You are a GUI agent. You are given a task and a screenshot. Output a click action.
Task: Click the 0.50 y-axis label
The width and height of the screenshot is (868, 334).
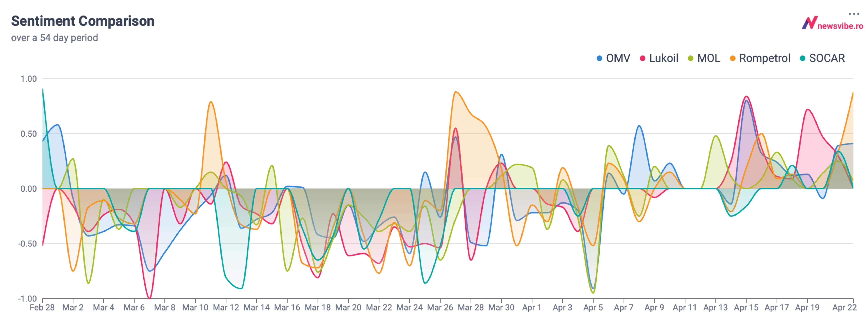click(29, 134)
